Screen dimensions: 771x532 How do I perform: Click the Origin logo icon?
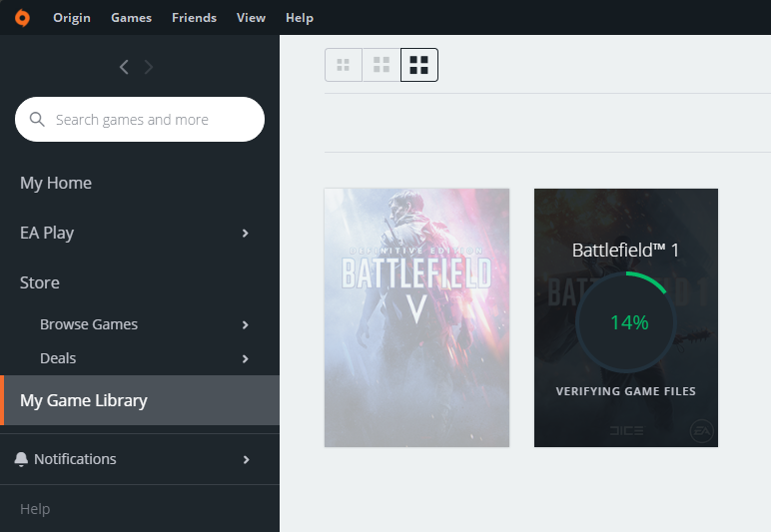[22, 18]
